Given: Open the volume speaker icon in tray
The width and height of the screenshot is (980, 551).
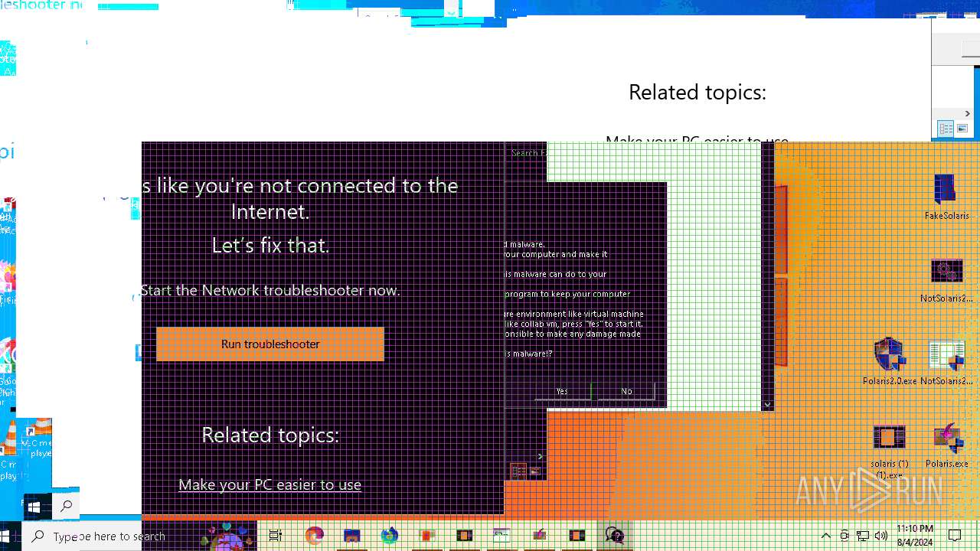Looking at the screenshot, I should (x=880, y=536).
